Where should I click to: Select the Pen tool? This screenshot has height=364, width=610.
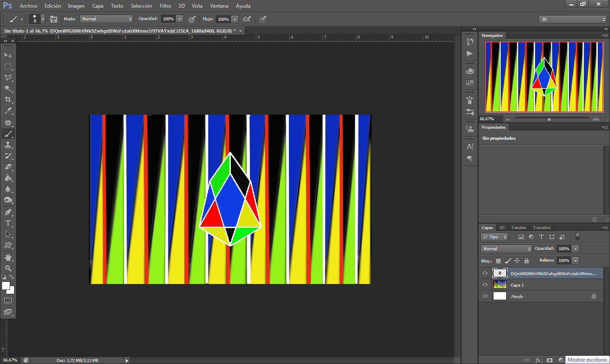click(8, 212)
